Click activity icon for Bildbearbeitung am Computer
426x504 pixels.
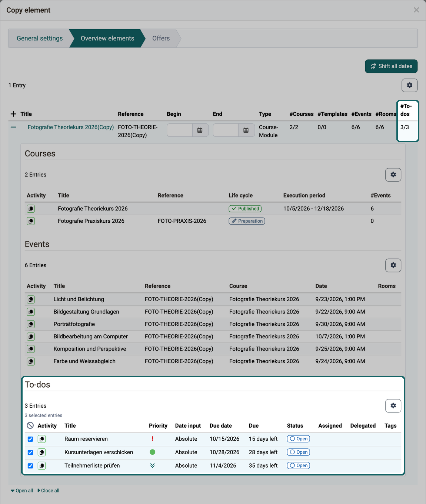pos(31,336)
